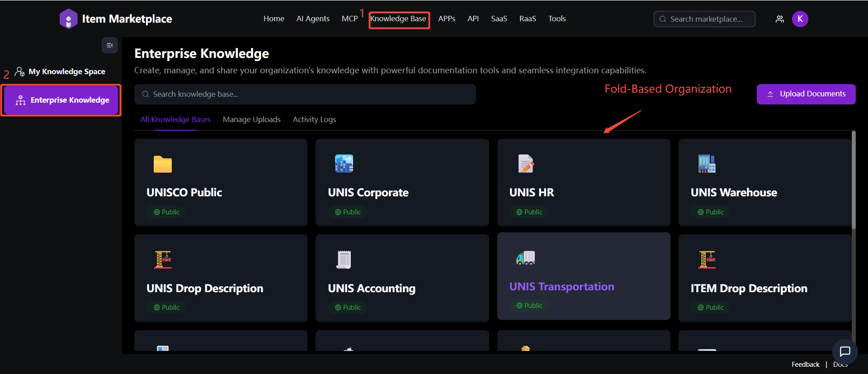The image size is (868, 374).
Task: Click the UNIS Corporate building icon
Action: click(x=344, y=164)
